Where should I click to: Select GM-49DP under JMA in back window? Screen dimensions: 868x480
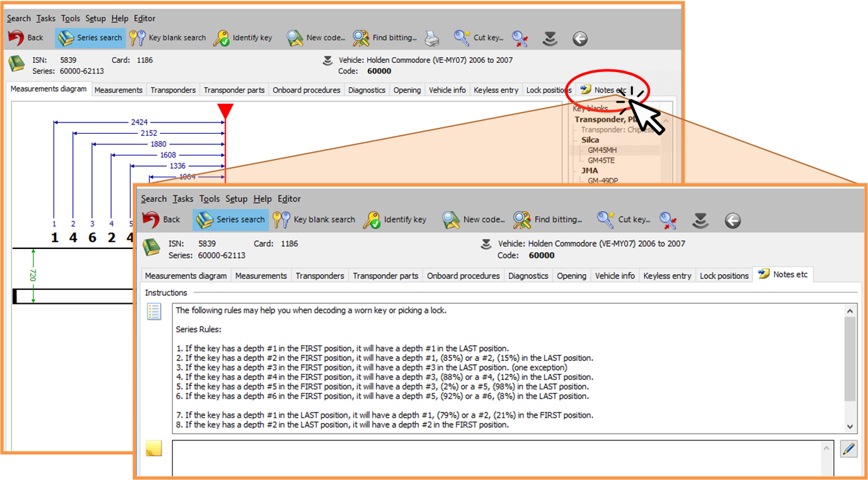(603, 180)
